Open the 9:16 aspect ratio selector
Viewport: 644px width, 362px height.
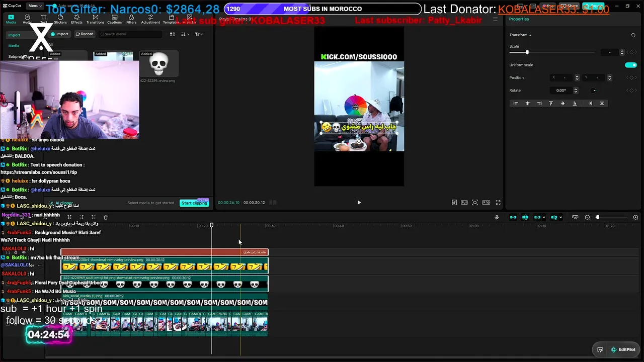(486, 203)
